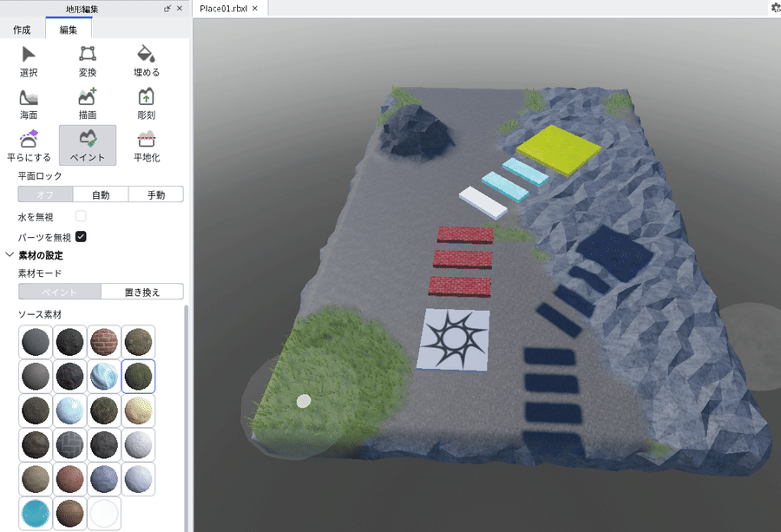
Task: Activate the 埋める (Fill) bucket tool
Action: coord(147,62)
